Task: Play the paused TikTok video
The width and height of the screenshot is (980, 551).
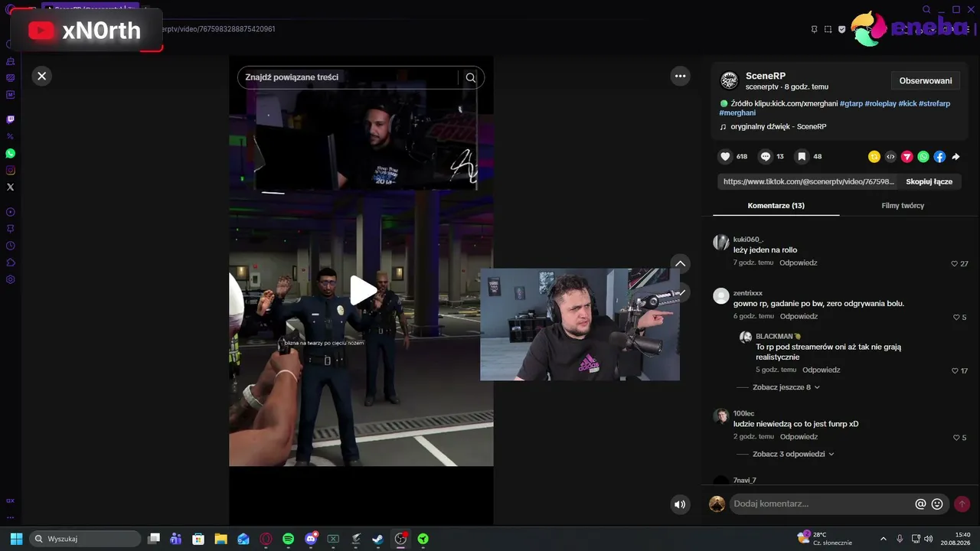Action: click(363, 290)
